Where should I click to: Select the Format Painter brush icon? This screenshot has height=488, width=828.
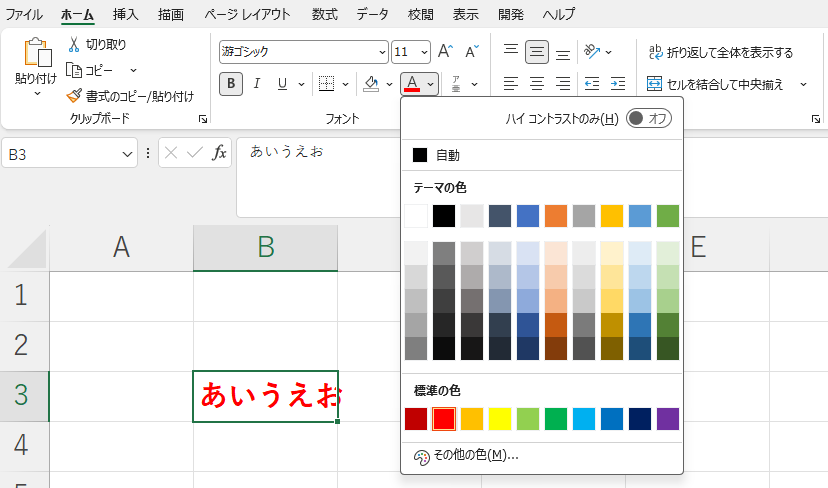[74, 96]
